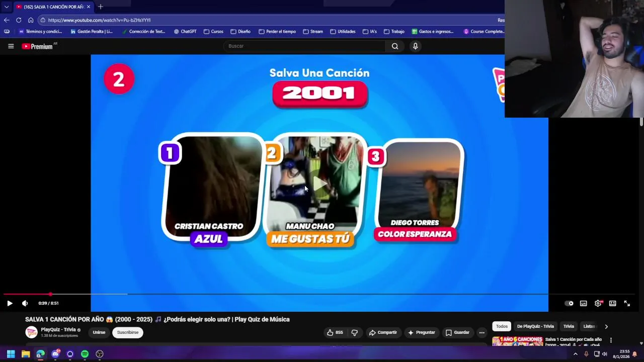Open options menu of suggested video

pyautogui.click(x=611, y=340)
